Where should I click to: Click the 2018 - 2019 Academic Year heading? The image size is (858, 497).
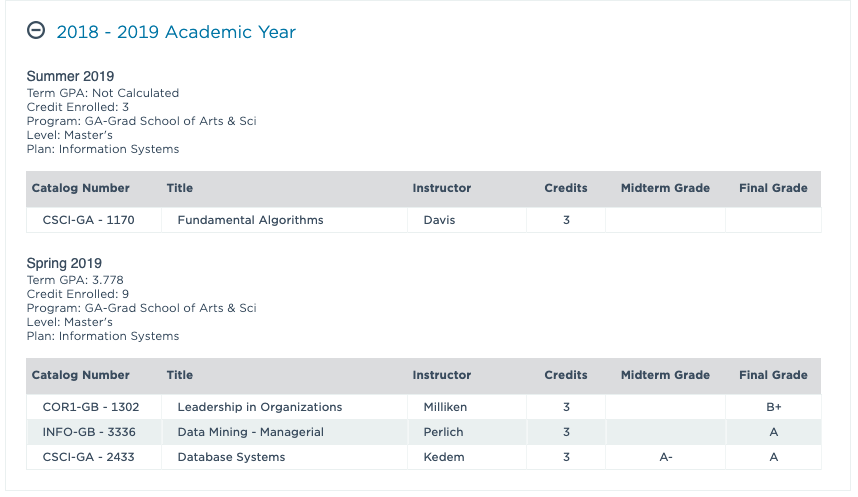click(x=176, y=32)
